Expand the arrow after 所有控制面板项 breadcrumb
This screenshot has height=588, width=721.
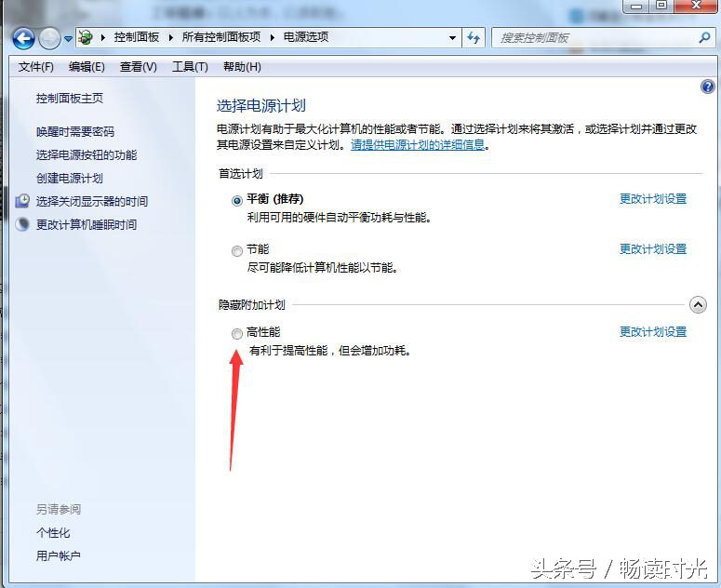point(273,38)
